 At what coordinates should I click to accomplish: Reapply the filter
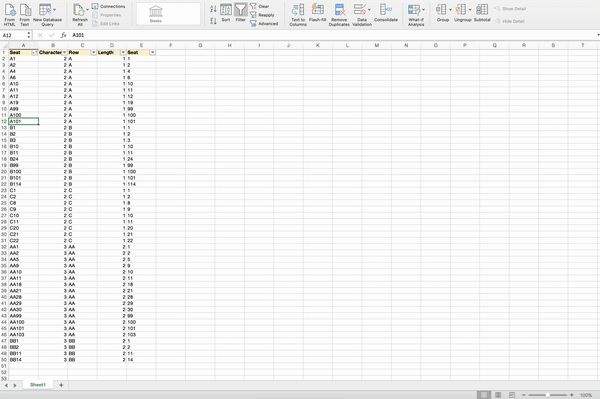(x=262, y=15)
